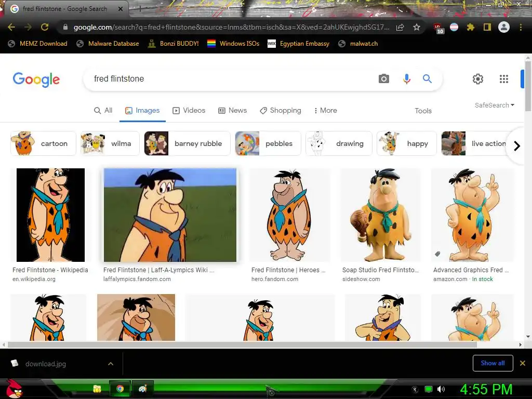Open the News tab
This screenshot has width=532, height=399.
(x=232, y=111)
